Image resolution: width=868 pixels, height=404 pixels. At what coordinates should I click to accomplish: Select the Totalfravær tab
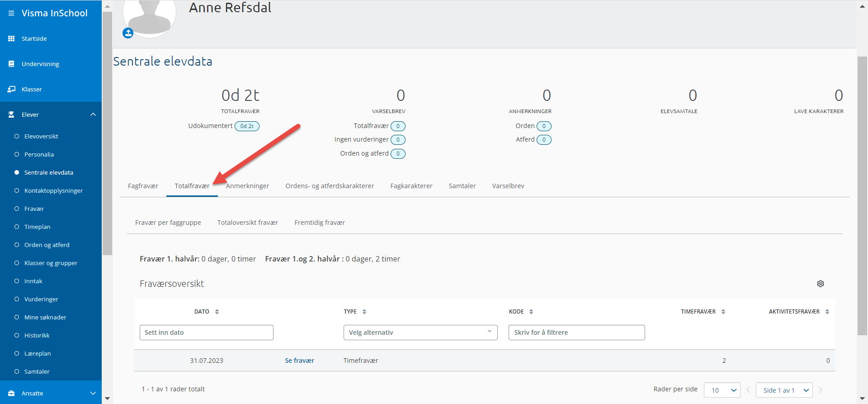[x=192, y=186]
